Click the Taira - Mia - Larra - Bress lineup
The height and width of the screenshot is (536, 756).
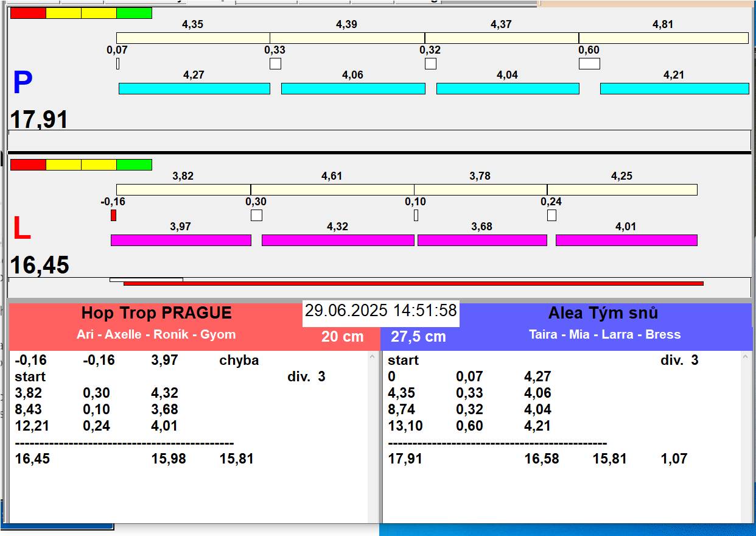[604, 334]
